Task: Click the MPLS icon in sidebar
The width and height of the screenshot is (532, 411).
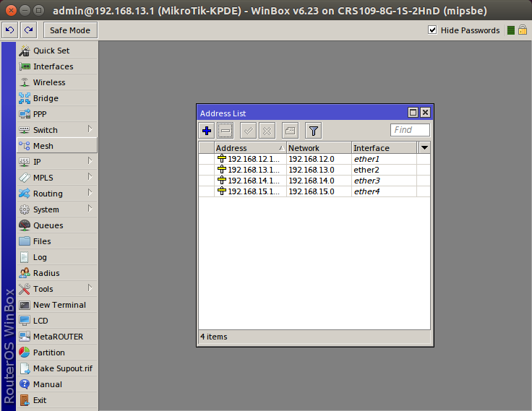Action: [x=25, y=178]
